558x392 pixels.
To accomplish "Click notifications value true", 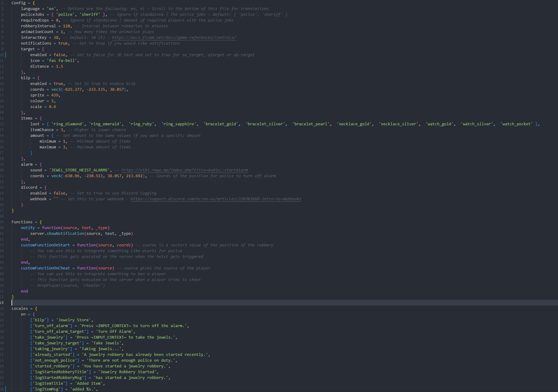I will tap(63, 43).
